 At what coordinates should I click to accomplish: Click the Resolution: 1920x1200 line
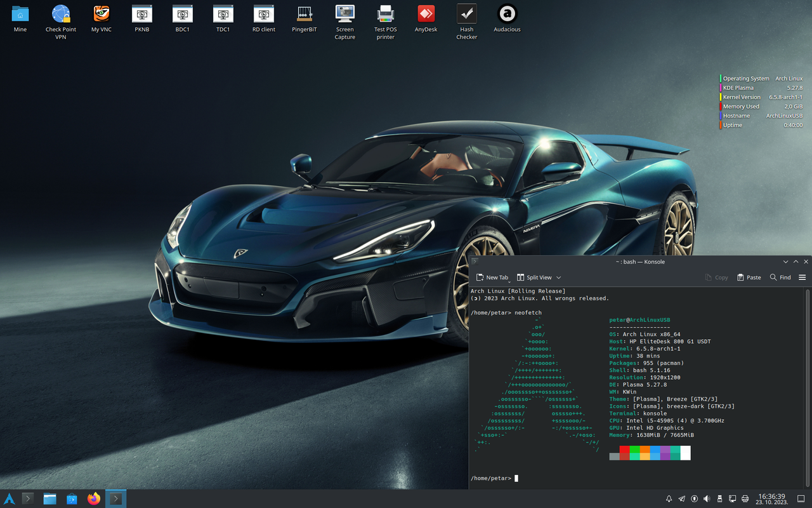(645, 377)
